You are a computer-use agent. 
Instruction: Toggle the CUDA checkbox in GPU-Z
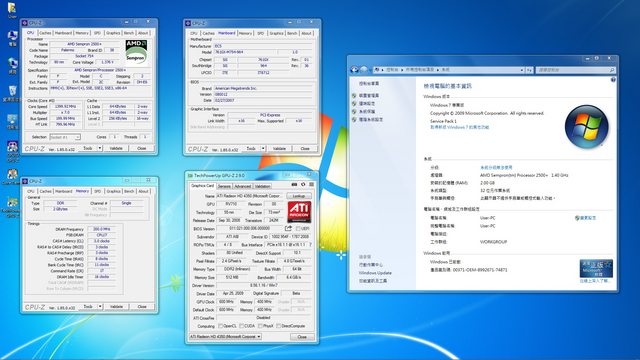241,326
